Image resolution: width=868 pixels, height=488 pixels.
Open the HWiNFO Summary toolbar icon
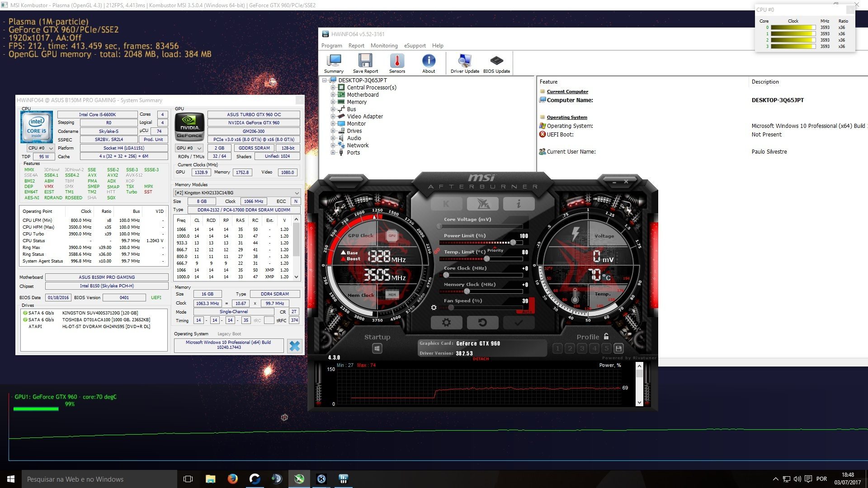(x=334, y=63)
